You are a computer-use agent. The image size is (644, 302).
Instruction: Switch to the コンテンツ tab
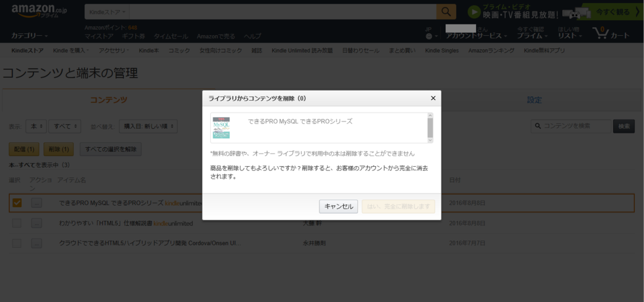pyautogui.click(x=108, y=100)
